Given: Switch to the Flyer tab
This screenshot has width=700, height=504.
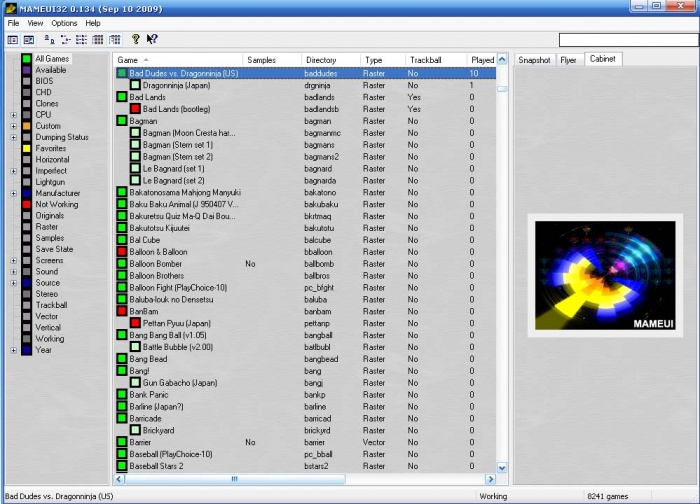Looking at the screenshot, I should (x=568, y=60).
